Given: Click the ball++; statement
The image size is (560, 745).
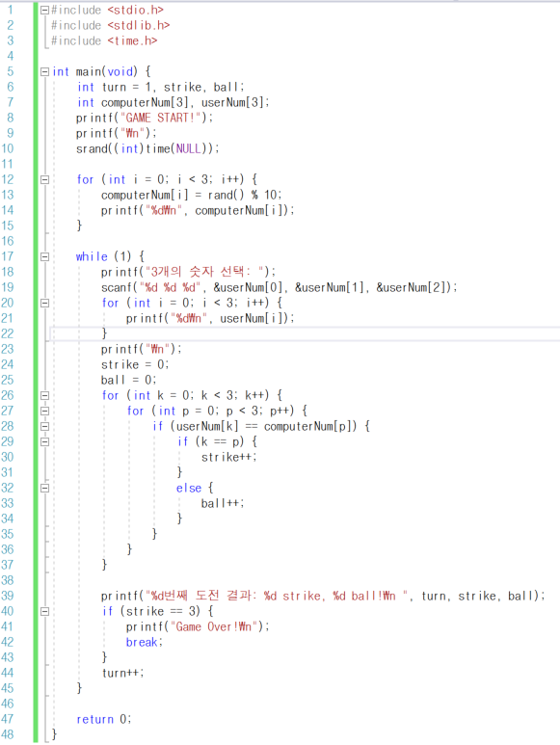Looking at the screenshot, I should tap(223, 503).
